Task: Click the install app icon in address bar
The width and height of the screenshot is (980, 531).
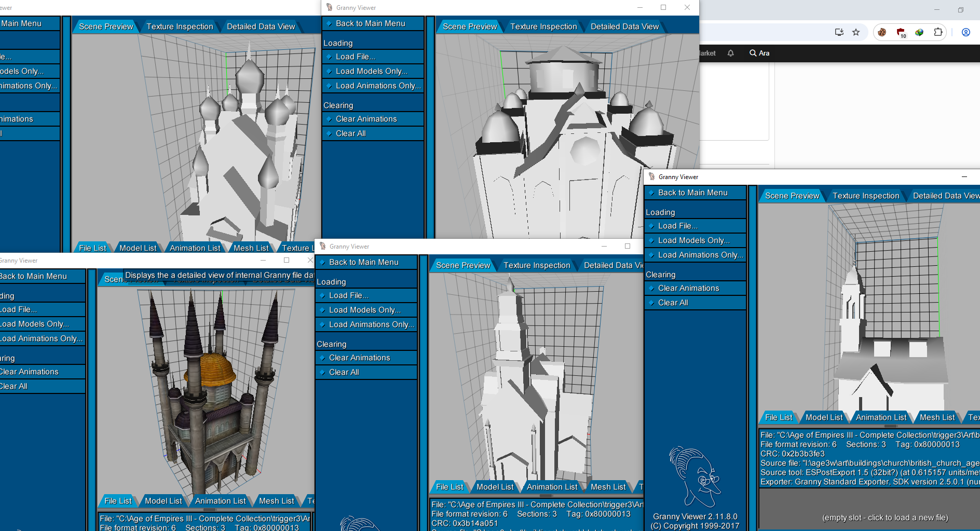Action: pos(839,32)
